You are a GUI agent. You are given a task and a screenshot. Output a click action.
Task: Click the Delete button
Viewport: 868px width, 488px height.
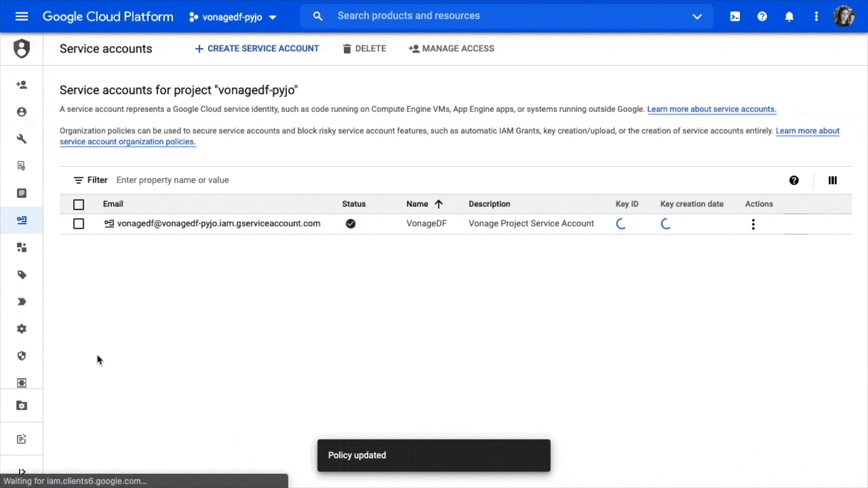[364, 49]
